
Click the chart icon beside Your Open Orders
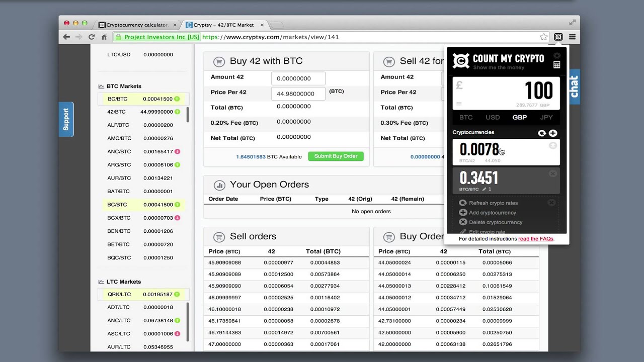219,185
